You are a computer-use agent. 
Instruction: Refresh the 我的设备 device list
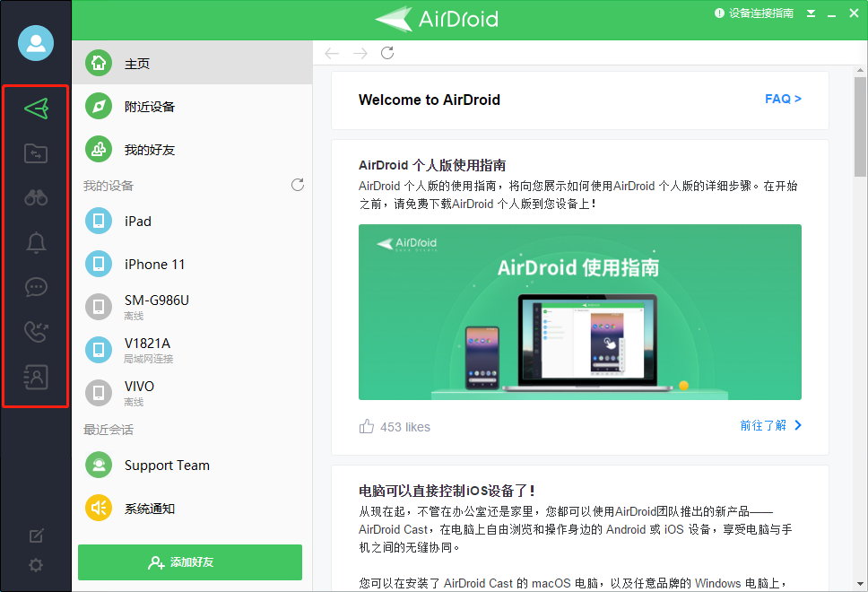[x=298, y=185]
